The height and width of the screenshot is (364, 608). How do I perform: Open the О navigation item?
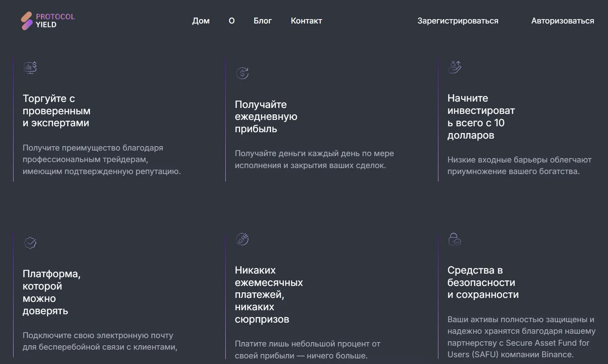point(232,21)
